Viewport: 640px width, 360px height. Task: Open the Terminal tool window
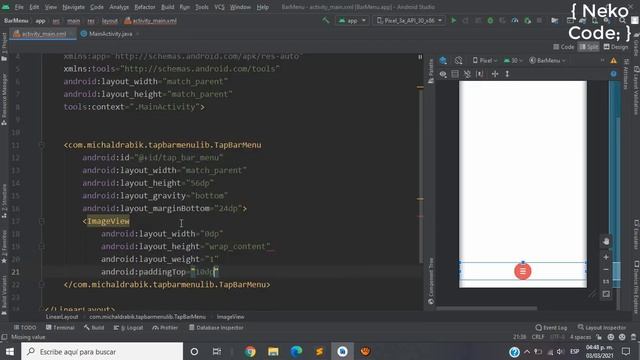(x=60, y=327)
